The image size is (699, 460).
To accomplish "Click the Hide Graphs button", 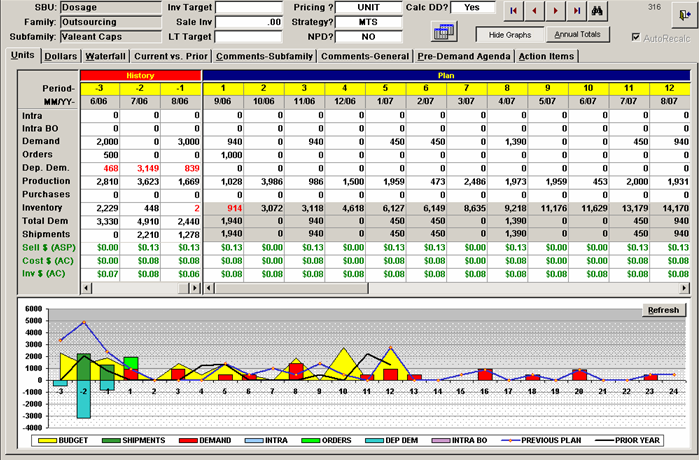I will (x=510, y=35).
